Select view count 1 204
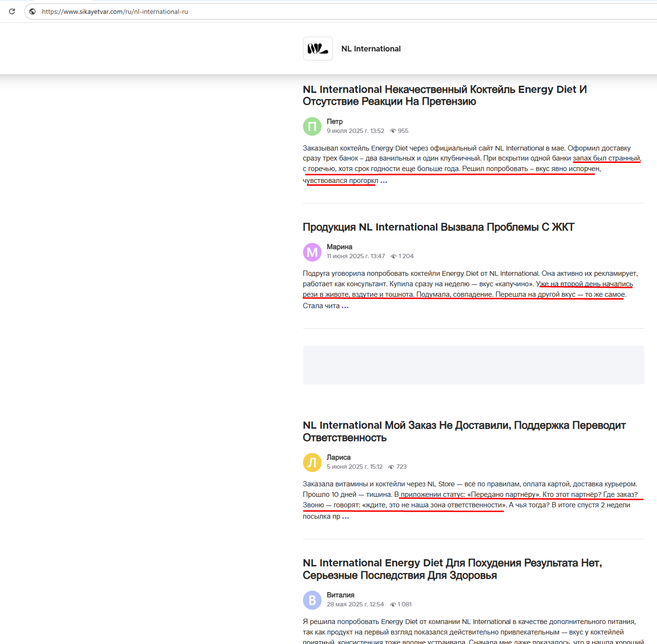 (406, 256)
